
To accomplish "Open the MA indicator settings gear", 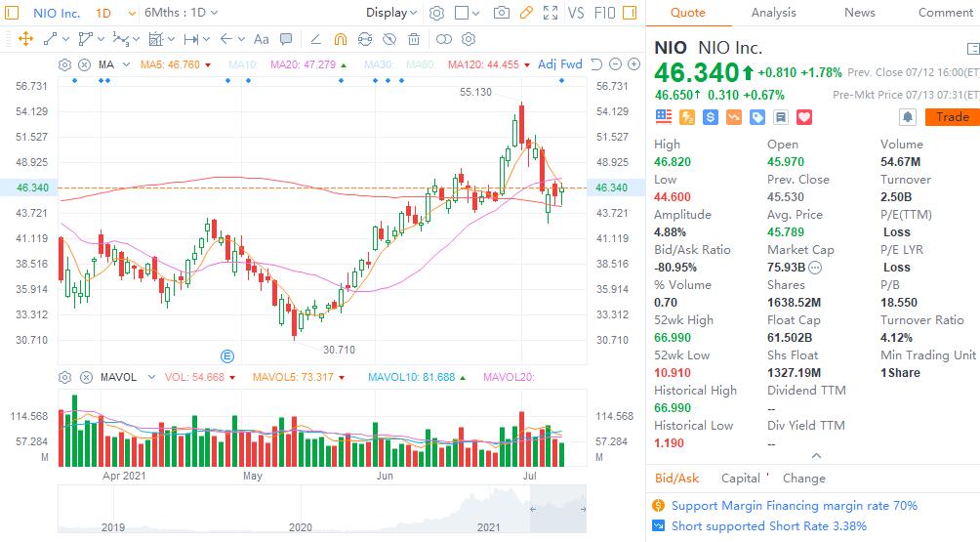I will (x=64, y=64).
